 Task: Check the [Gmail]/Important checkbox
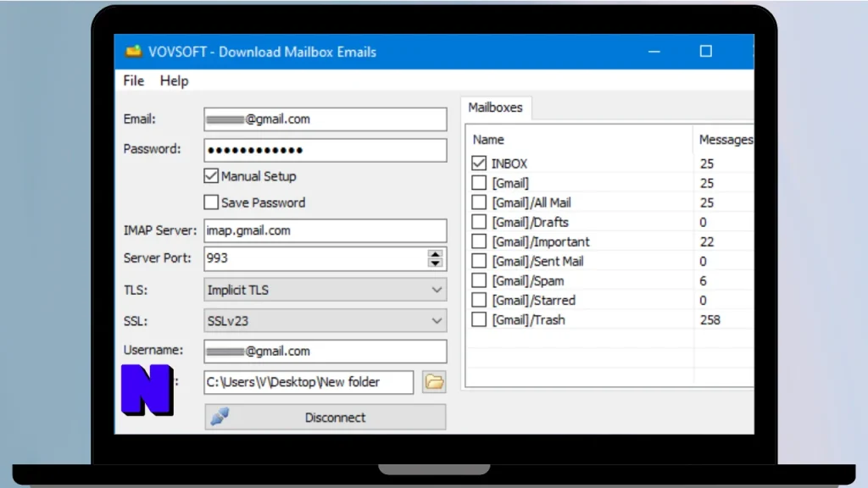click(479, 241)
